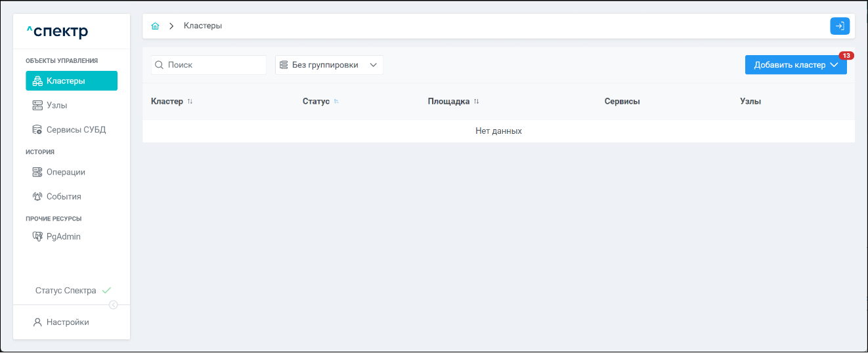Open the PgAdmin resource link
Screen dimensions: 868x353
click(63, 236)
